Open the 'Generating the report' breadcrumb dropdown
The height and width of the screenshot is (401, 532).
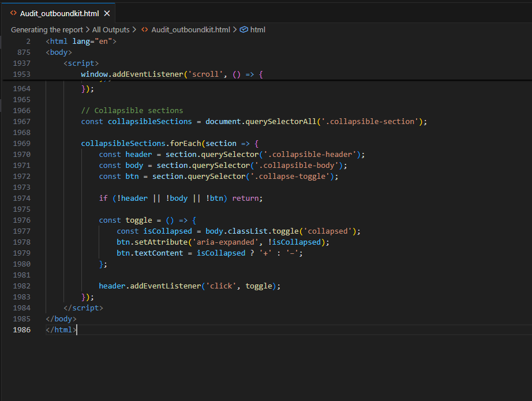[x=47, y=29]
